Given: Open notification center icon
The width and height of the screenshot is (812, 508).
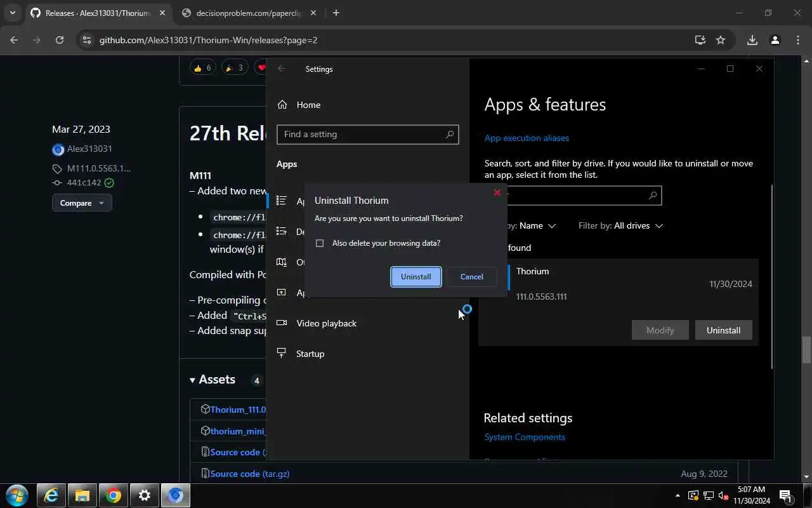Looking at the screenshot, I should (785, 495).
